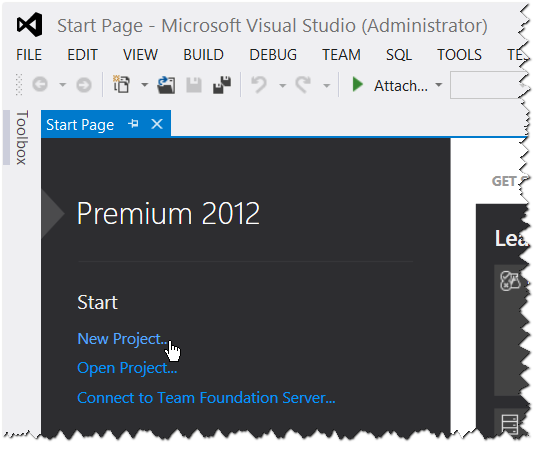The image size is (540, 449).
Task: Open the Redo history dropdown arrow
Action: click(326, 85)
